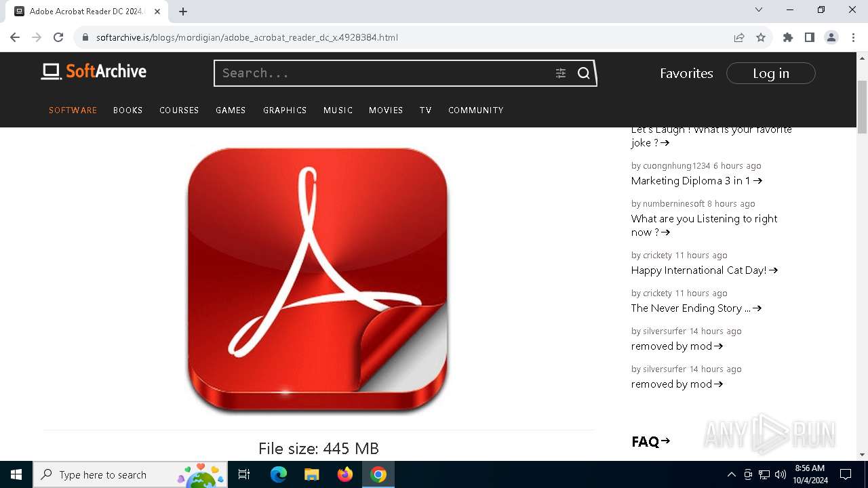
Task: Open search filter options icon
Action: (x=561, y=73)
